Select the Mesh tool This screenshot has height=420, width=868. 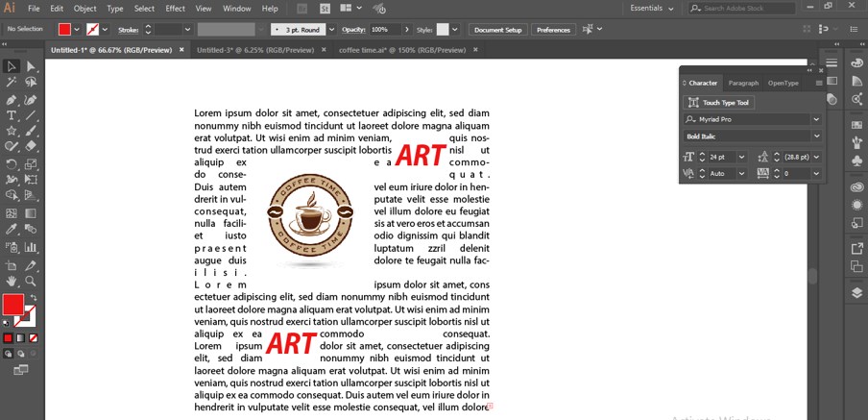pos(12,213)
